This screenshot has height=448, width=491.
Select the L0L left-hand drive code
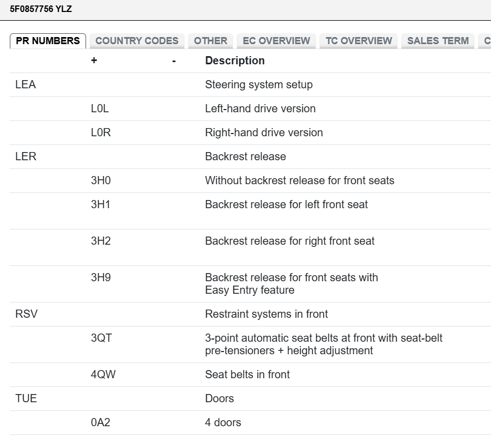tap(100, 109)
